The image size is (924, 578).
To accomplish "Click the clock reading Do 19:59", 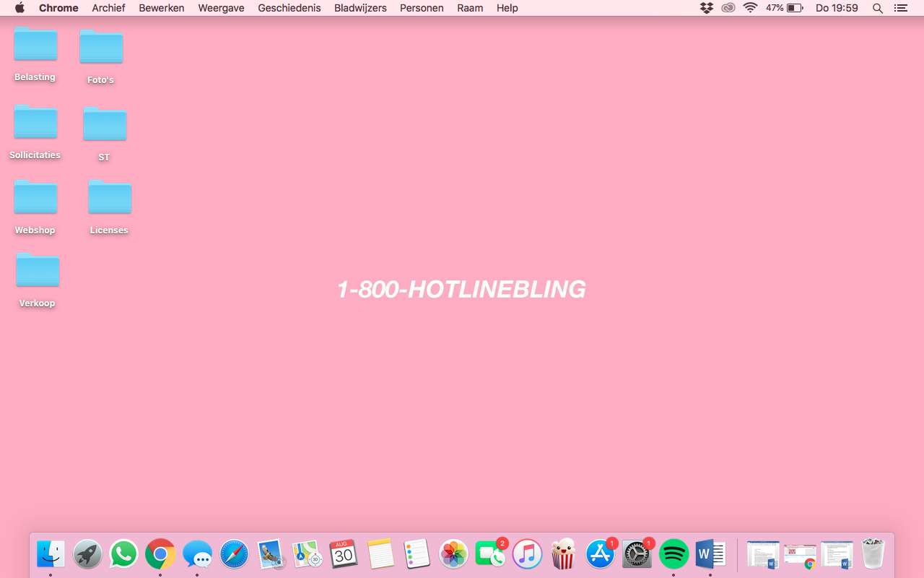I will tap(837, 8).
